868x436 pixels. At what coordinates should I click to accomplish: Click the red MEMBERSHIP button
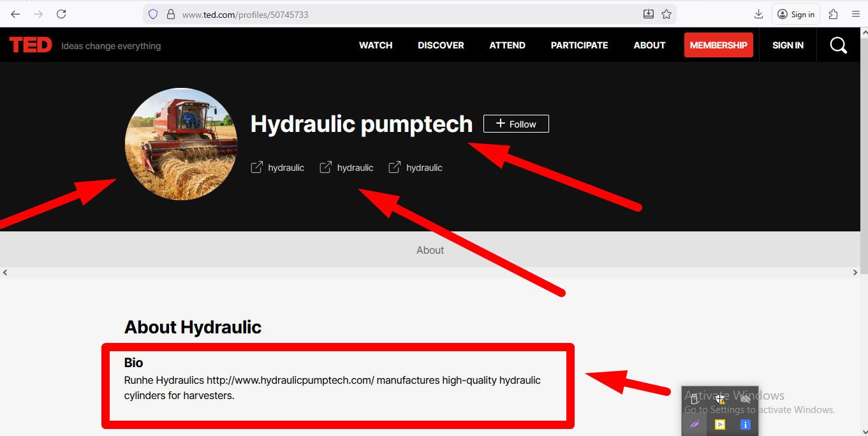[719, 45]
